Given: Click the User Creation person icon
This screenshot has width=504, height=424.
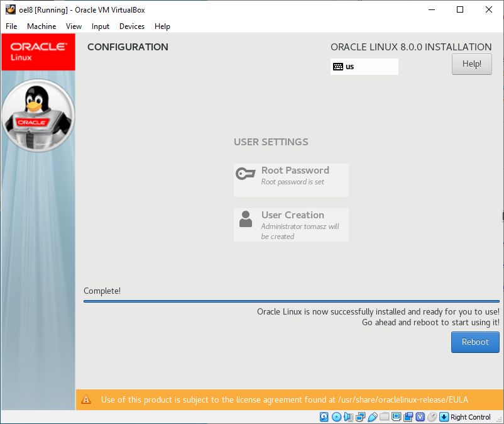Looking at the screenshot, I should click(246, 219).
